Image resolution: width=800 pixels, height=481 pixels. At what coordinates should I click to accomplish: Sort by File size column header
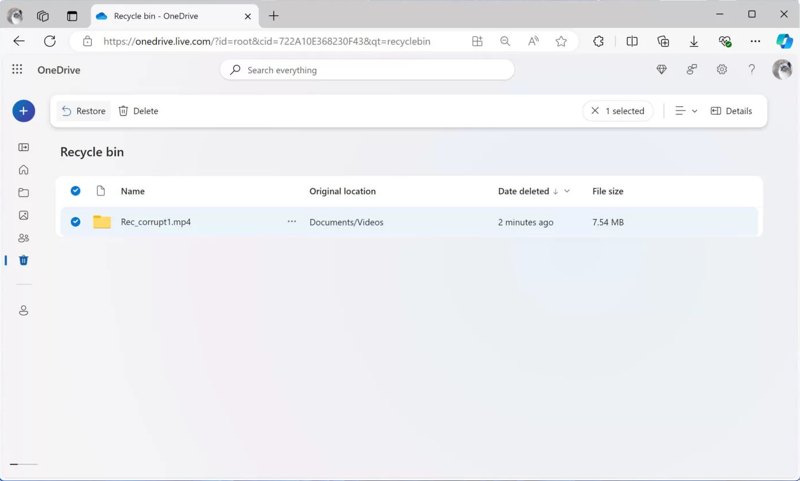[608, 191]
